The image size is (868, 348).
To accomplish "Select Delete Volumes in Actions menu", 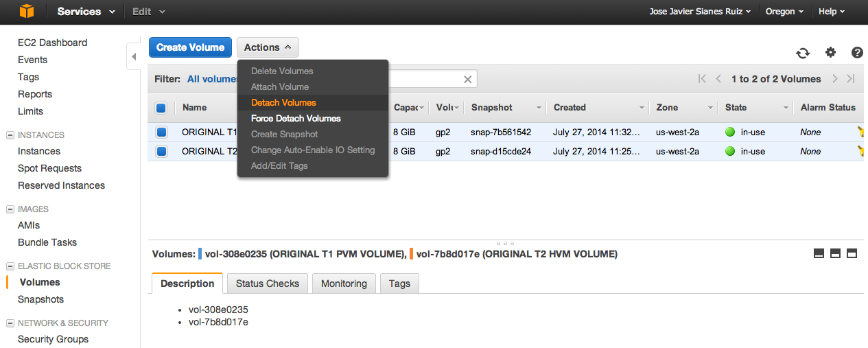I will pyautogui.click(x=313, y=71).
